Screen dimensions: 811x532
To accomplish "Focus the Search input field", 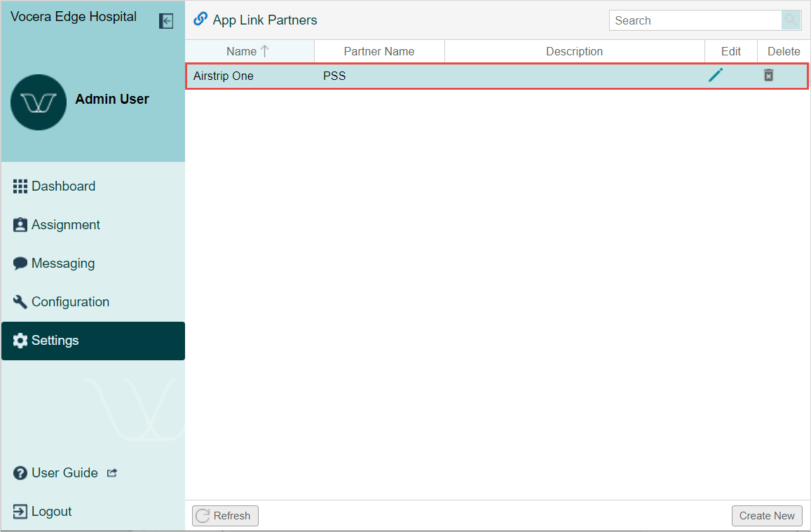I will (x=695, y=21).
